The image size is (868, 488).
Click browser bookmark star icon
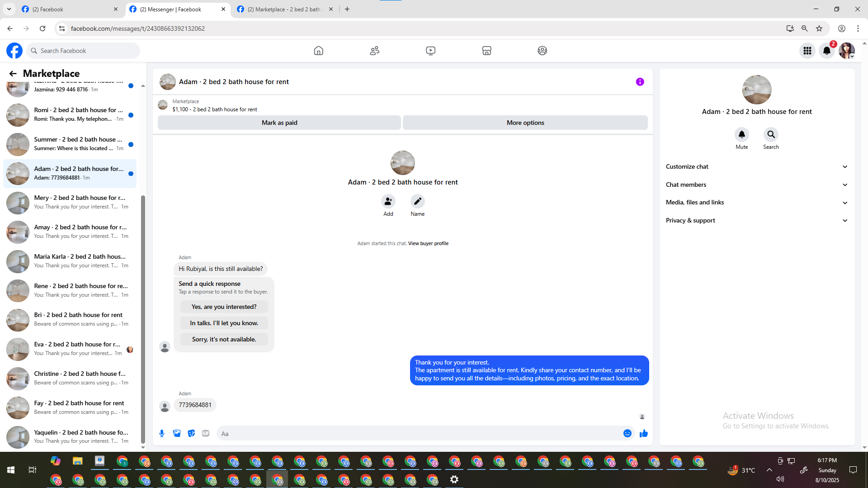[819, 28]
